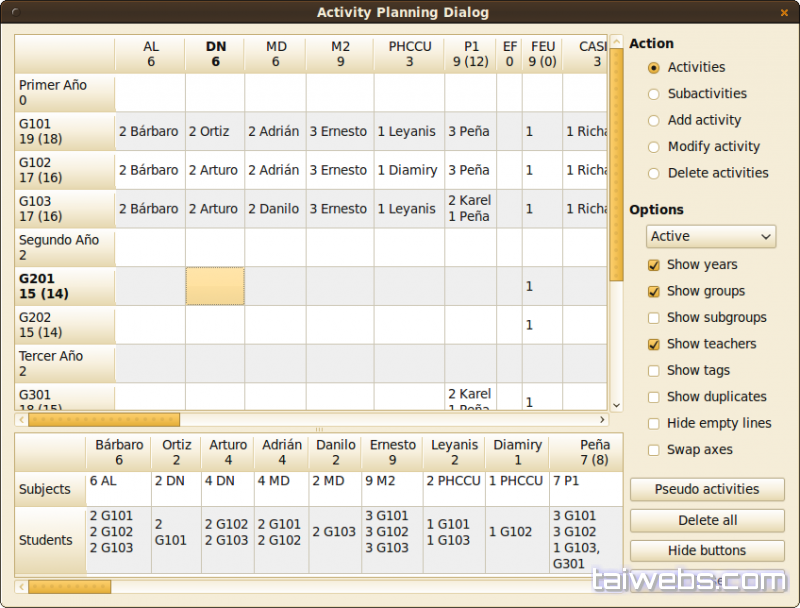Click the upper table's horizontal scrollbar handle

[104, 420]
